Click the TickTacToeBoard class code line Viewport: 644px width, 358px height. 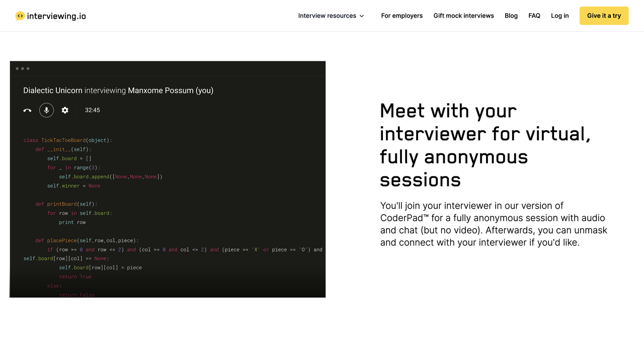pos(68,140)
